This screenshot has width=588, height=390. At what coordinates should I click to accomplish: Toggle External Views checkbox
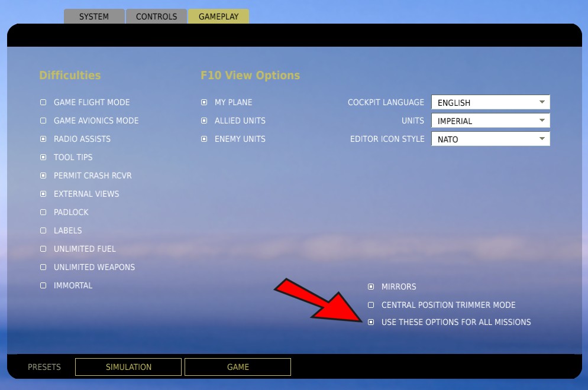click(44, 194)
